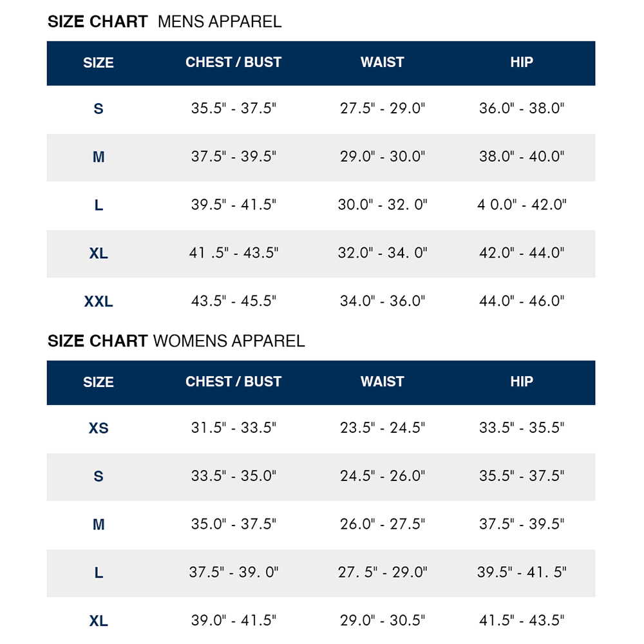Click the SIZE CHART WOMENS APPAREL title
The height and width of the screenshot is (644, 644).
[176, 341]
